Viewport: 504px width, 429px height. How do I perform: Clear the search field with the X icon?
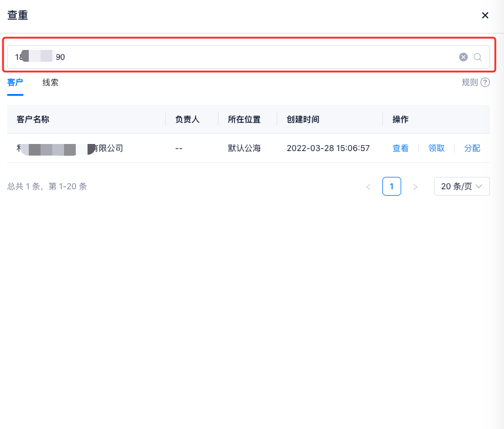463,57
